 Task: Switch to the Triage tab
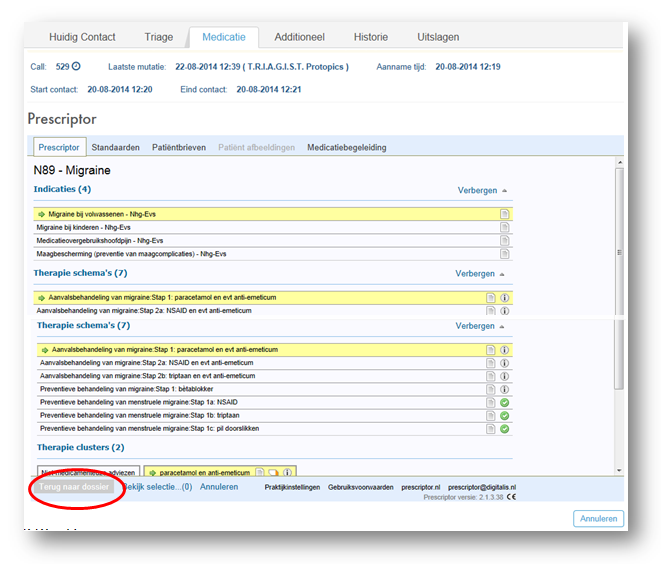pyautogui.click(x=159, y=37)
